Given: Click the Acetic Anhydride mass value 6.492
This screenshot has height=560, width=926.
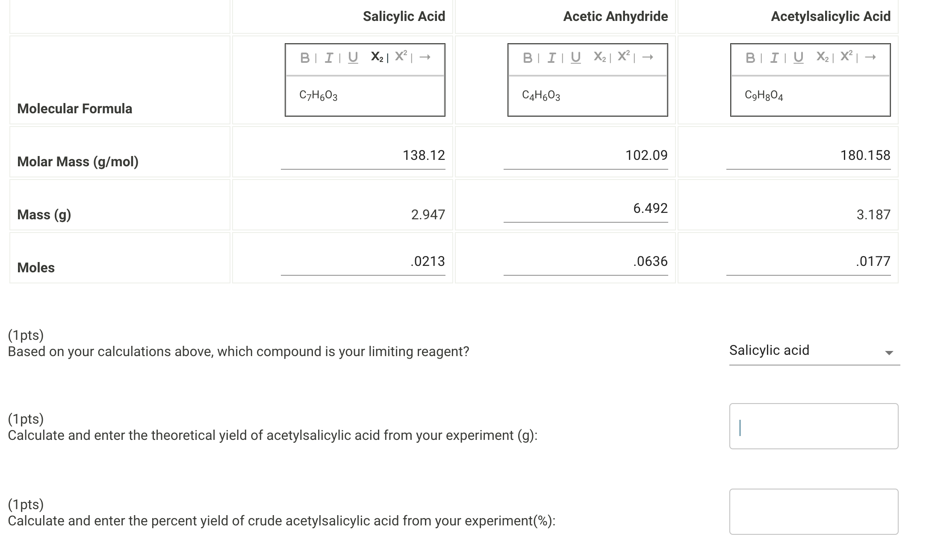Looking at the screenshot, I should pos(586,210).
